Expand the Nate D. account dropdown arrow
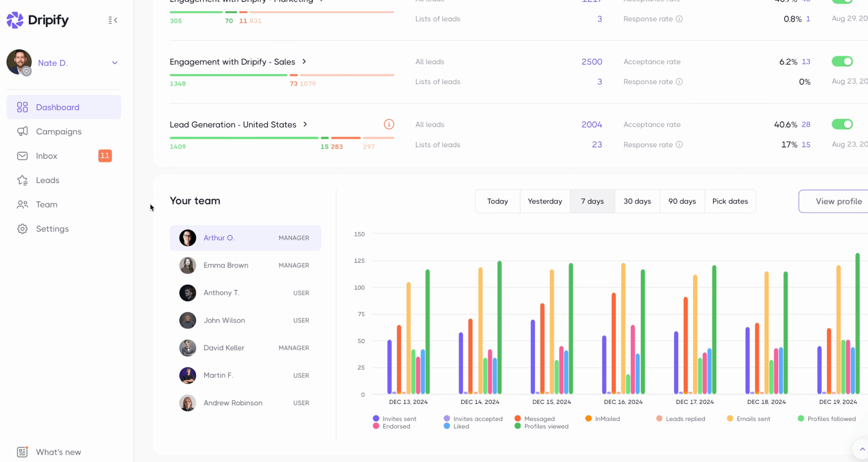 114,63
